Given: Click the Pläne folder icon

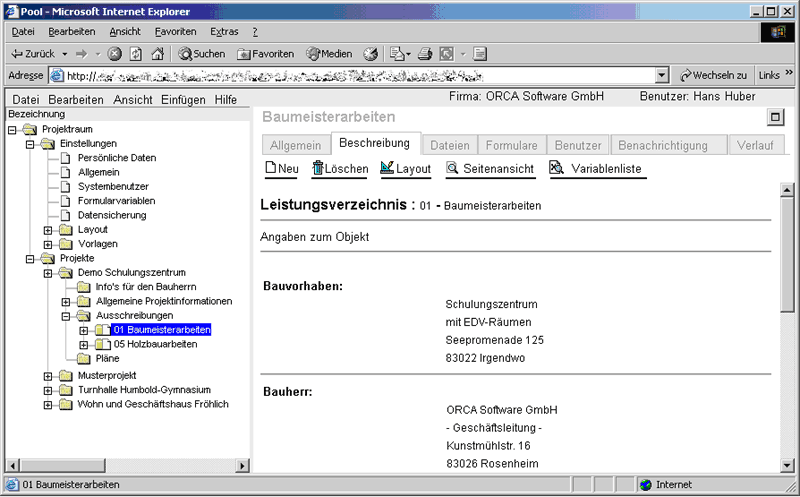Looking at the screenshot, I should tap(83, 359).
